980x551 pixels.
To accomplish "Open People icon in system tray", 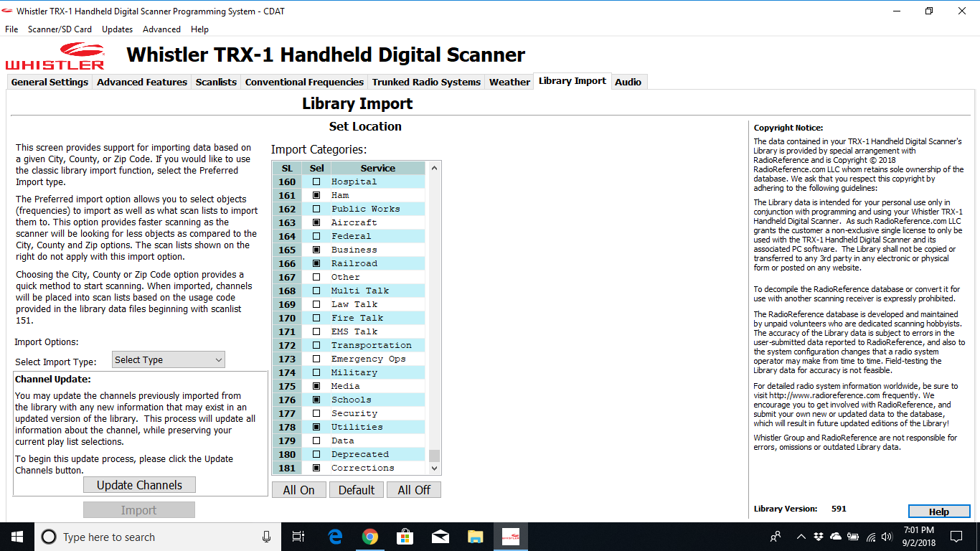I will coord(776,537).
